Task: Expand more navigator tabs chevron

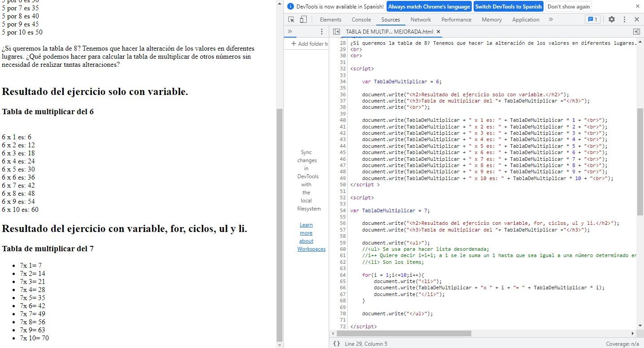Action: 290,31
